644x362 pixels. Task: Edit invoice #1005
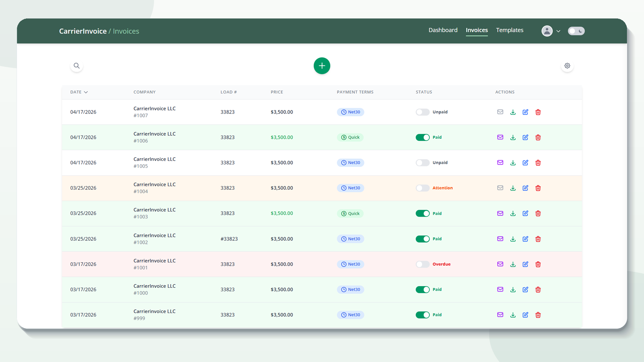pos(525,163)
